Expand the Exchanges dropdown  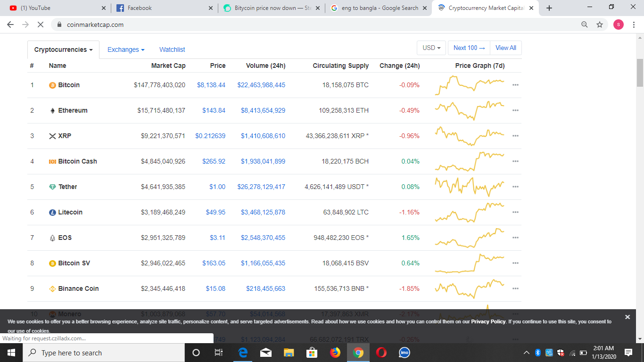point(125,49)
